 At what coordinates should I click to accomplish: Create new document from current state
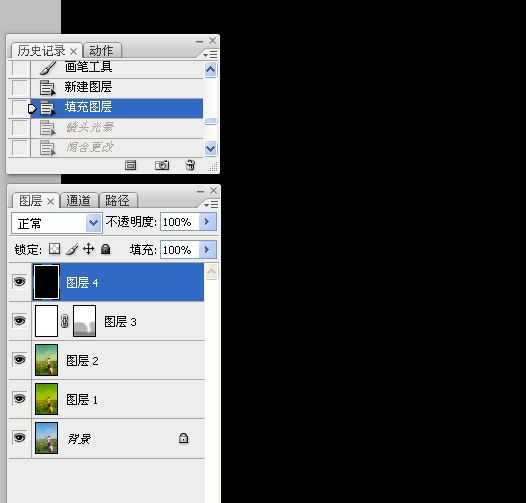(x=130, y=165)
